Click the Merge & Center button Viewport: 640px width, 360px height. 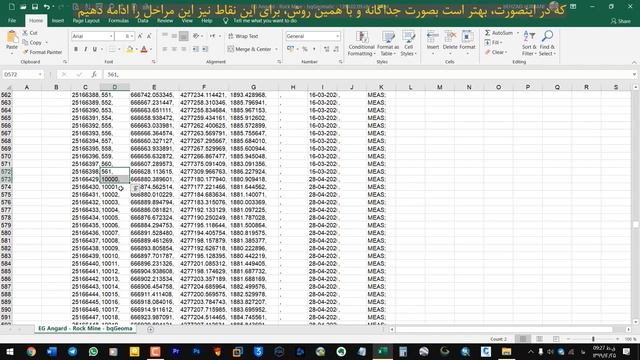(249, 49)
